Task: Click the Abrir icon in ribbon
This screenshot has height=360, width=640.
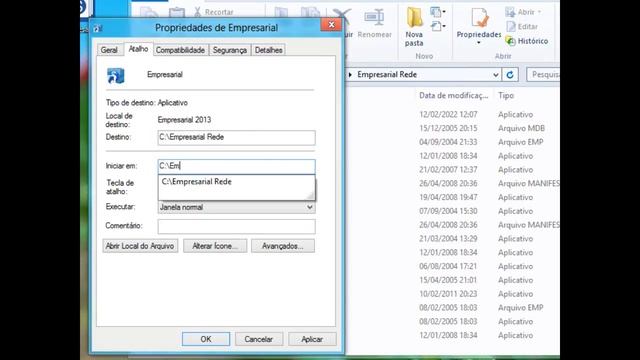Action: [510, 12]
